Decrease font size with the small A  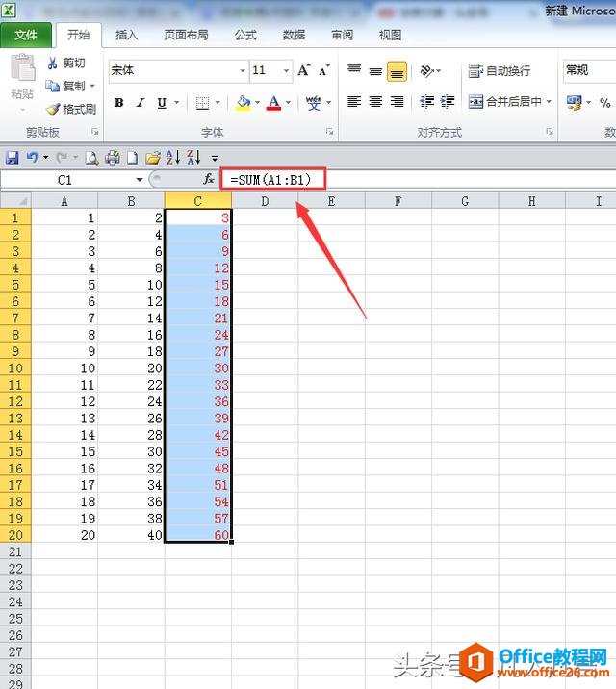(324, 70)
